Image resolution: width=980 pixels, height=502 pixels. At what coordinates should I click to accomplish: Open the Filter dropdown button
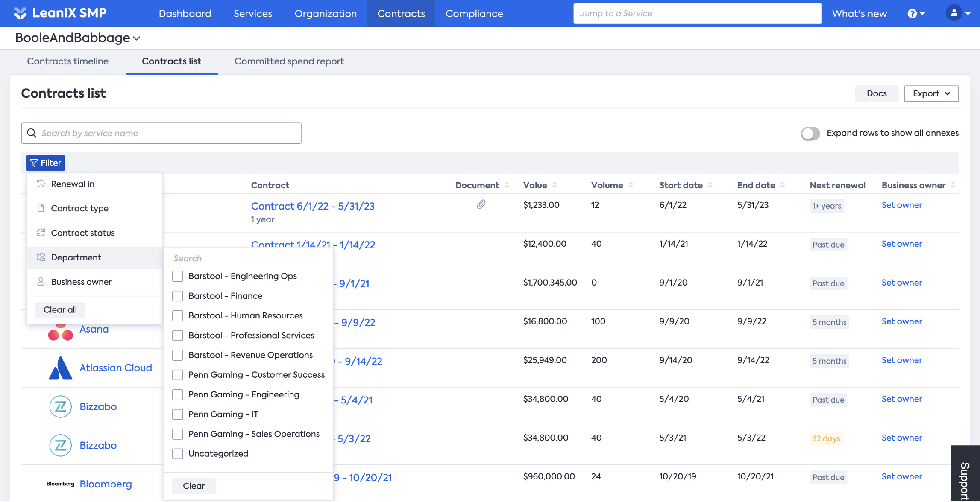[46, 163]
